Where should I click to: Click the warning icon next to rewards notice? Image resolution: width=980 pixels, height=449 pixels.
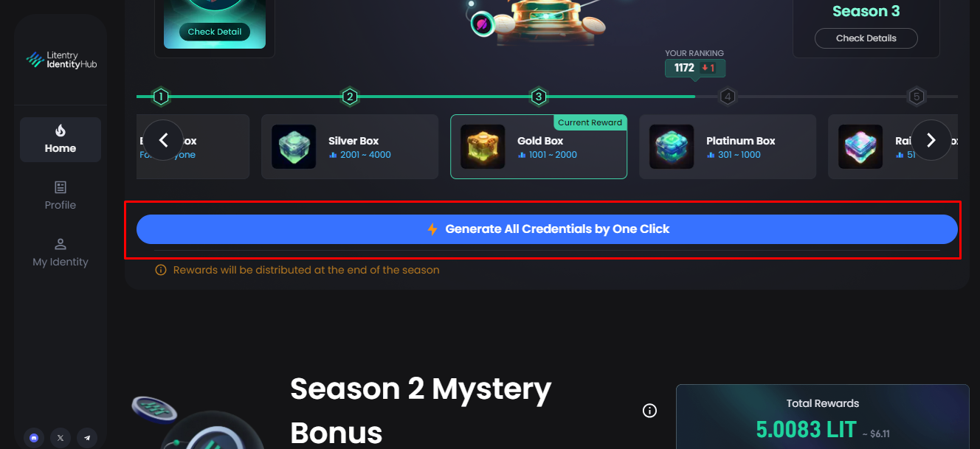[161, 271]
